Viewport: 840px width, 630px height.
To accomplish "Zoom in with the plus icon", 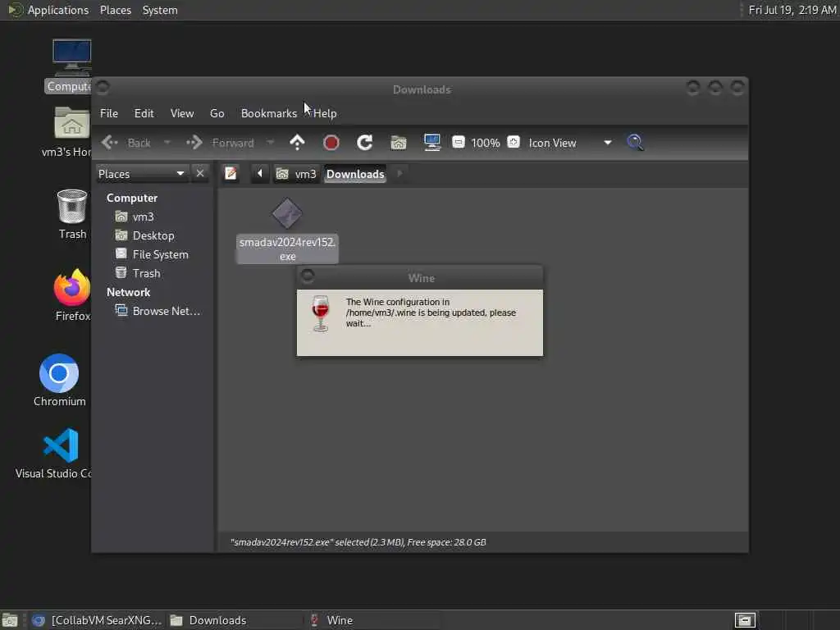I will pyautogui.click(x=514, y=142).
